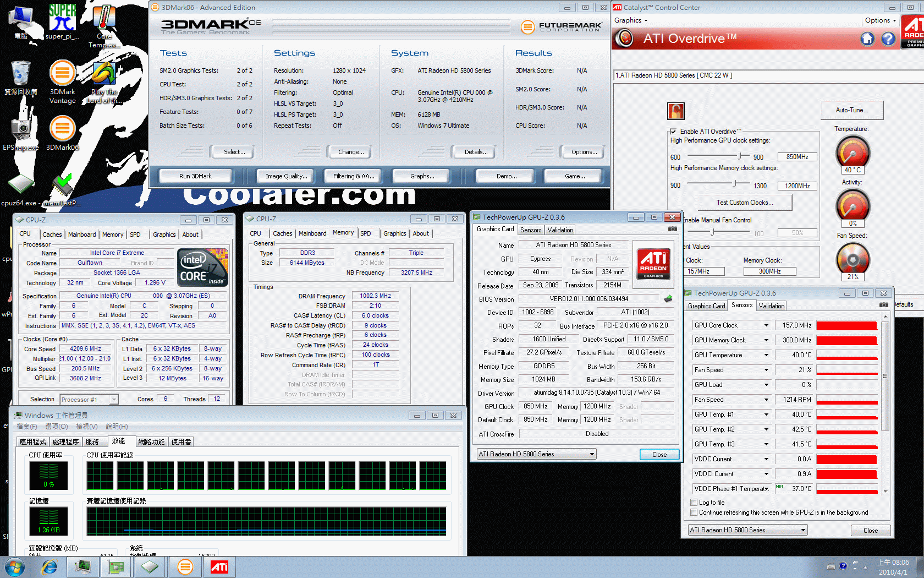Open the Windows Start menu orb
Viewport: 924px width, 578px height.
14,567
